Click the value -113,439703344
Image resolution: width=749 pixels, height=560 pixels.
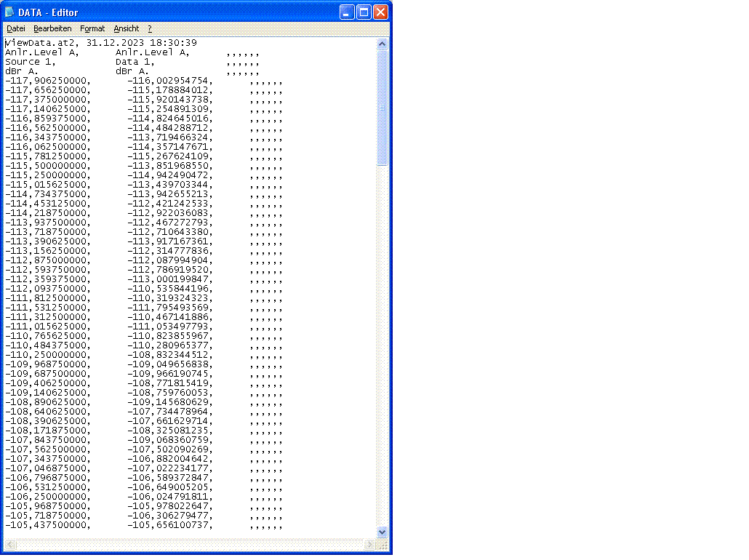pyautogui.click(x=169, y=185)
